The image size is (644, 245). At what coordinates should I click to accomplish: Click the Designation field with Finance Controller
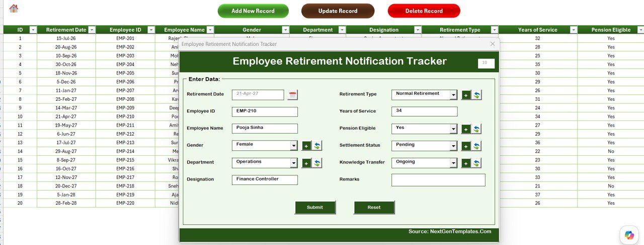coord(265,180)
